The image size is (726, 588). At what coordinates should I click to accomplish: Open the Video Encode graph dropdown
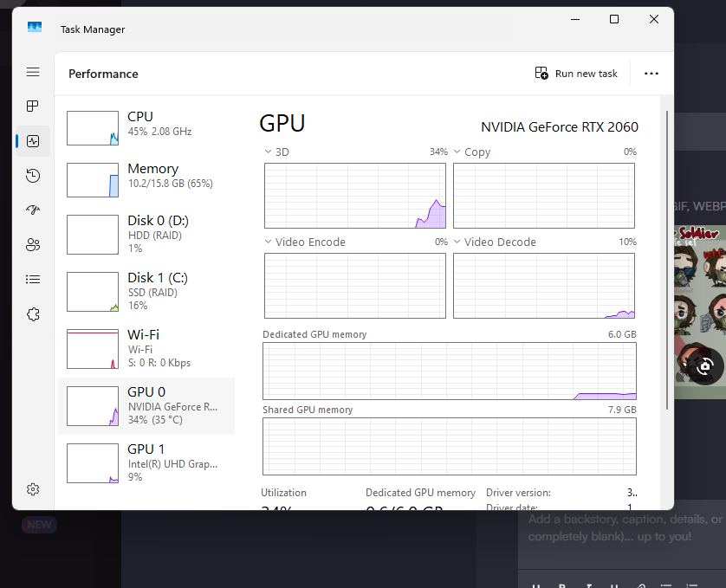pos(269,242)
